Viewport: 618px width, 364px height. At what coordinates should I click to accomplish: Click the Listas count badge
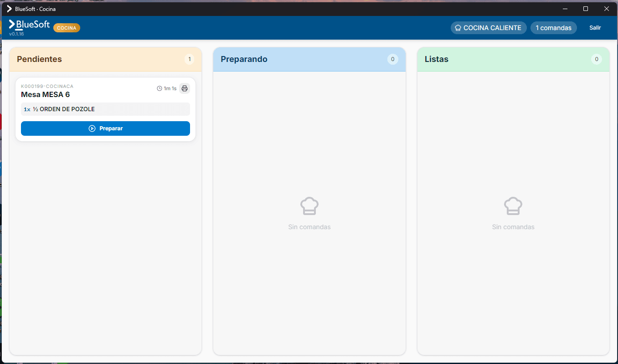[596, 59]
